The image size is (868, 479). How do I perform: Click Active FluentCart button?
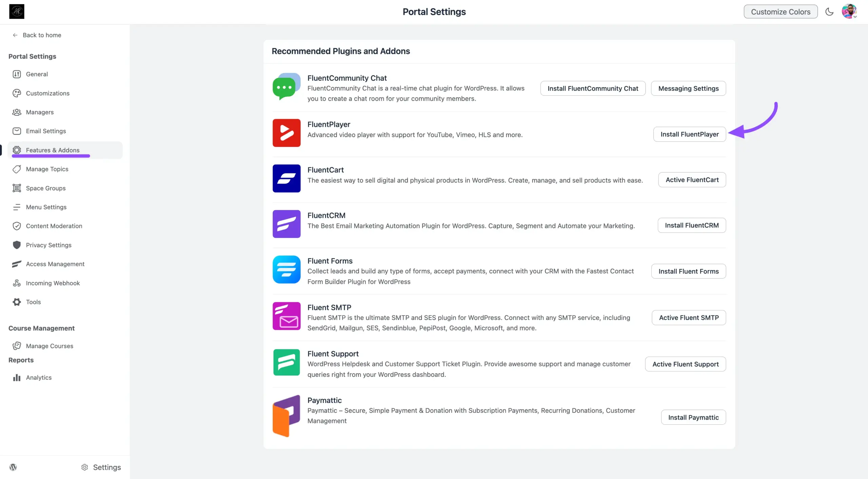click(x=692, y=180)
